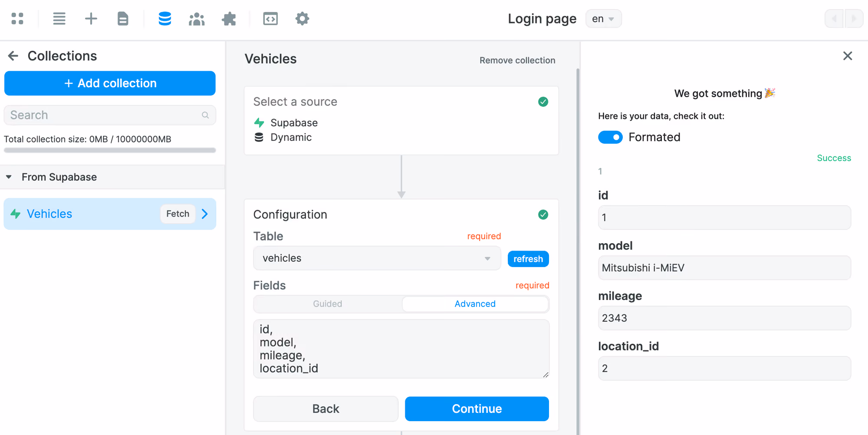The width and height of the screenshot is (868, 435).
Task: Open the layout navigator list icon
Action: point(59,19)
